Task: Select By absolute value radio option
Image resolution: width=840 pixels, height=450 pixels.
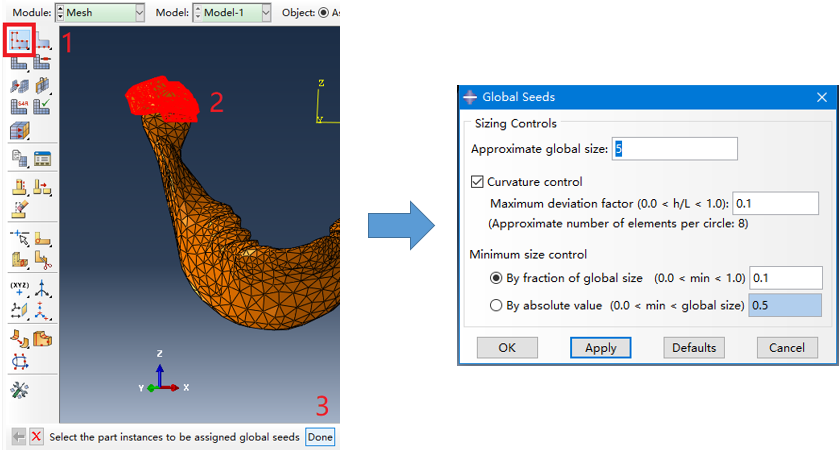Action: (496, 306)
